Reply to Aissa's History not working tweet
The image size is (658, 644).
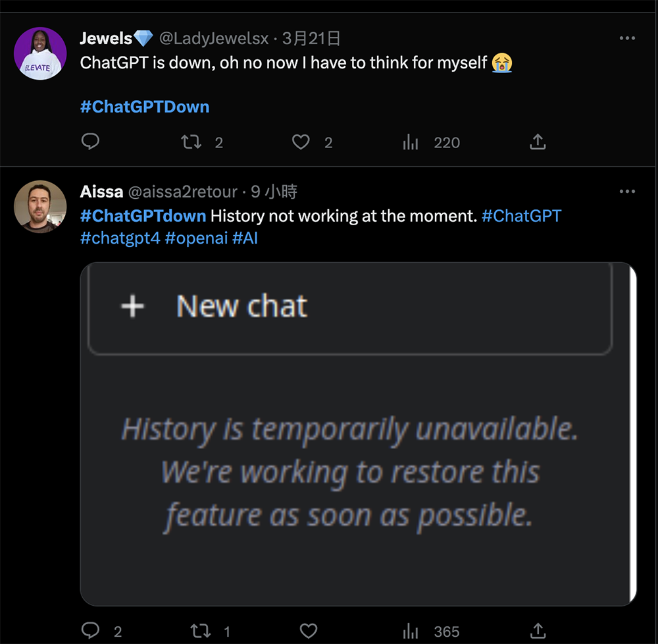click(x=90, y=631)
